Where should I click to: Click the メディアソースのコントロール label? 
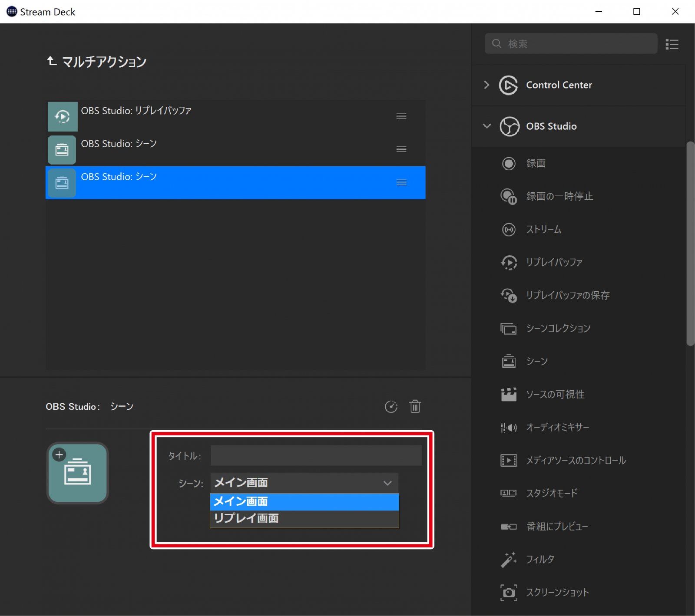pyautogui.click(x=576, y=460)
